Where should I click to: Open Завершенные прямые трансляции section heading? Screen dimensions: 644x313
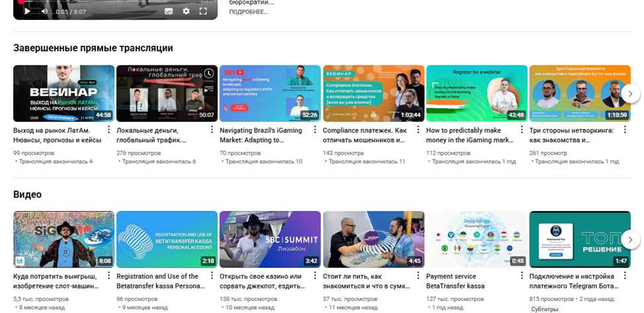point(93,48)
